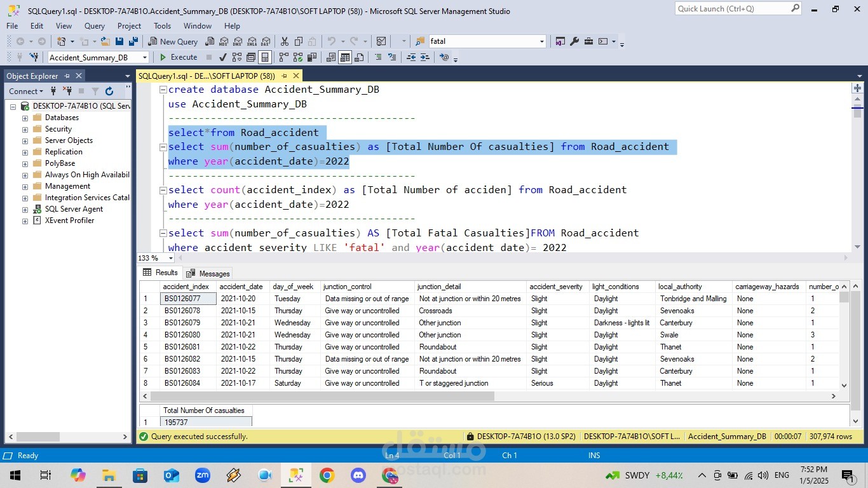Image resolution: width=868 pixels, height=488 pixels.
Task: Open the Find combo box showing fatal
Action: coord(487,41)
